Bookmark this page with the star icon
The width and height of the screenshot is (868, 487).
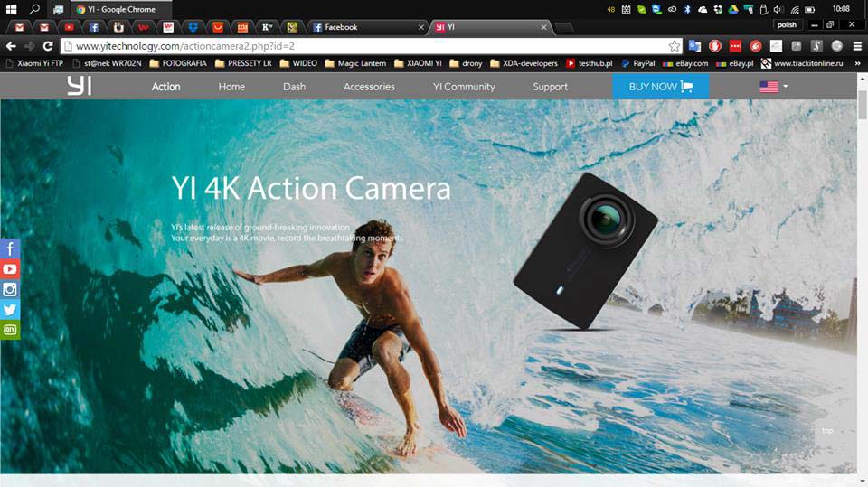[674, 46]
